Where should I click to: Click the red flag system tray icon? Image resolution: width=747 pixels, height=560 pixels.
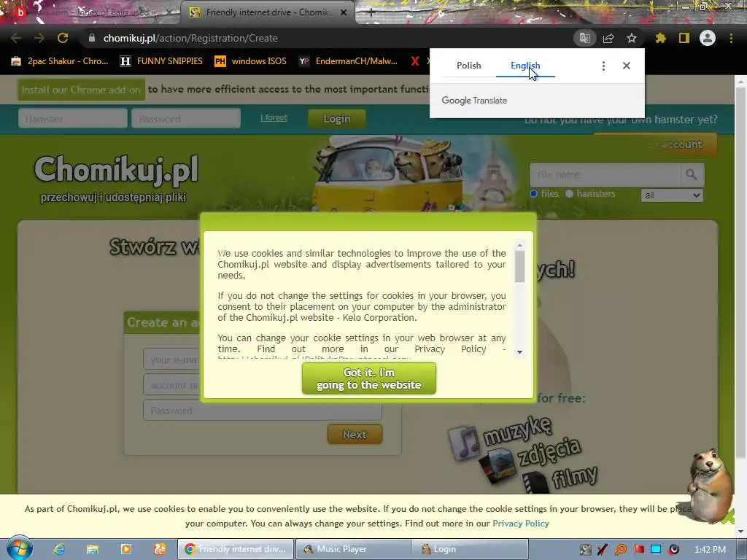[638, 550]
